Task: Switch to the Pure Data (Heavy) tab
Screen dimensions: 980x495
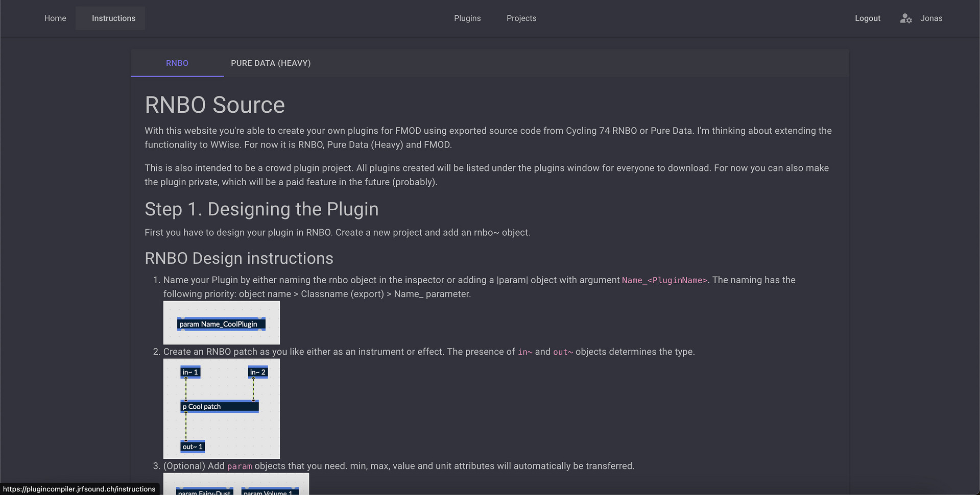Action: 271,63
